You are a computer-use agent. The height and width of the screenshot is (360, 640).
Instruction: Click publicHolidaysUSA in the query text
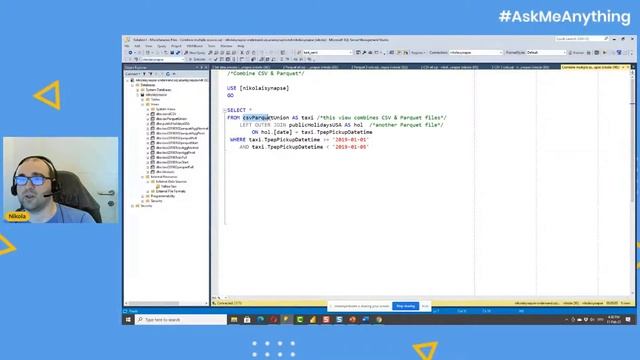pos(315,125)
